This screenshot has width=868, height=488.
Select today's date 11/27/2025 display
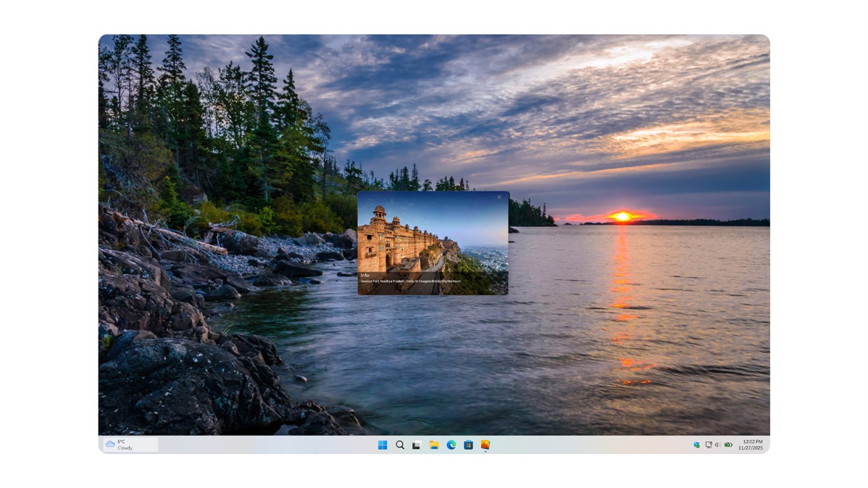click(751, 447)
